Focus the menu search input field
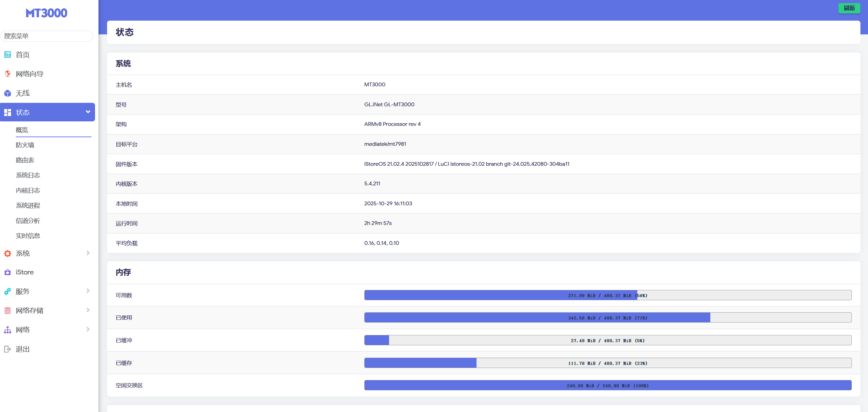This screenshot has height=412, width=868. tap(47, 36)
